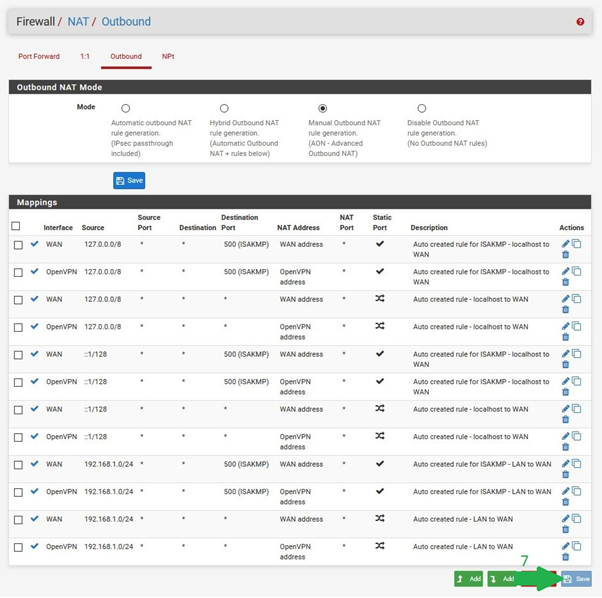Copy the WAN ::1/128 ISAKMP rule

point(577,354)
